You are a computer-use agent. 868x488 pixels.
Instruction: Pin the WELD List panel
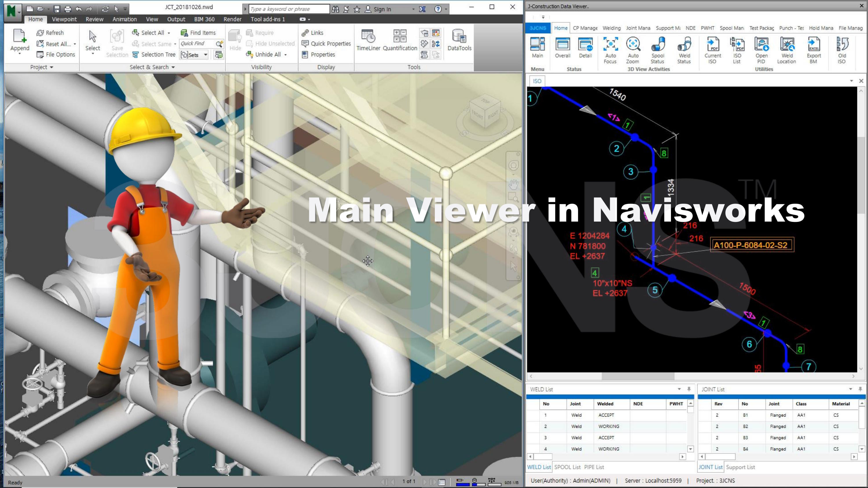(x=689, y=389)
